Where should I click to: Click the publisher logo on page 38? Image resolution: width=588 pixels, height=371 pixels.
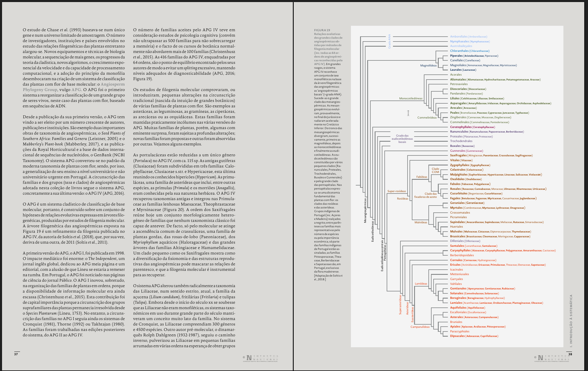552,358
